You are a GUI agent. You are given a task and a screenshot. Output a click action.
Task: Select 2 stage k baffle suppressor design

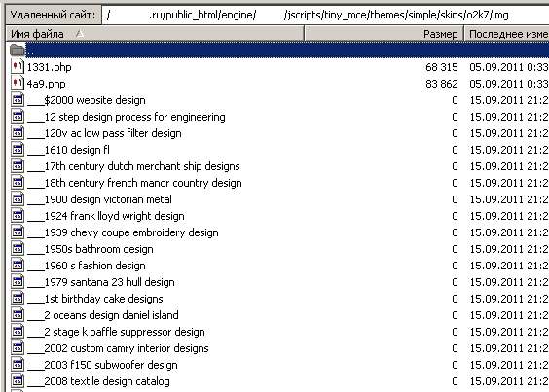116,332
